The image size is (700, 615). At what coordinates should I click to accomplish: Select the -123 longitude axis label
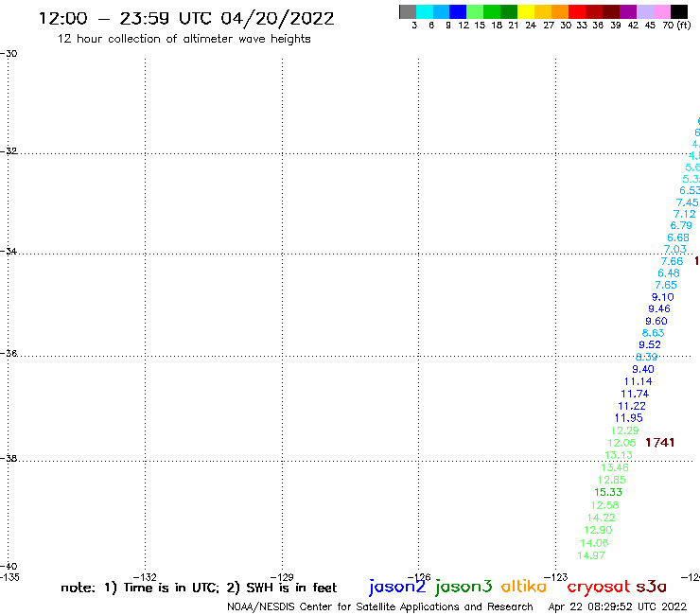pos(555,577)
